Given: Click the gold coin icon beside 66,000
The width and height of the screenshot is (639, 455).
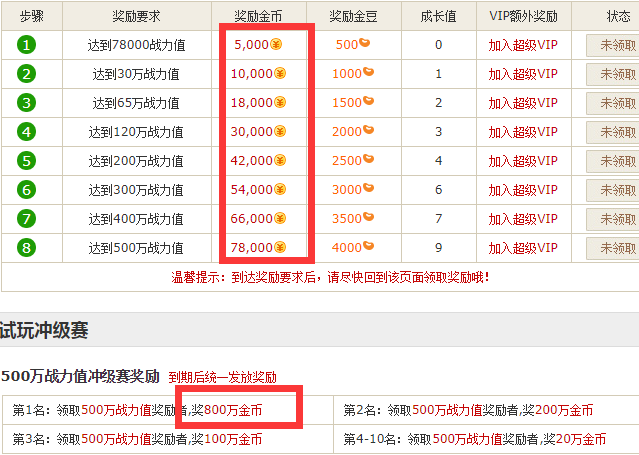Looking at the screenshot, I should pyautogui.click(x=280, y=218).
